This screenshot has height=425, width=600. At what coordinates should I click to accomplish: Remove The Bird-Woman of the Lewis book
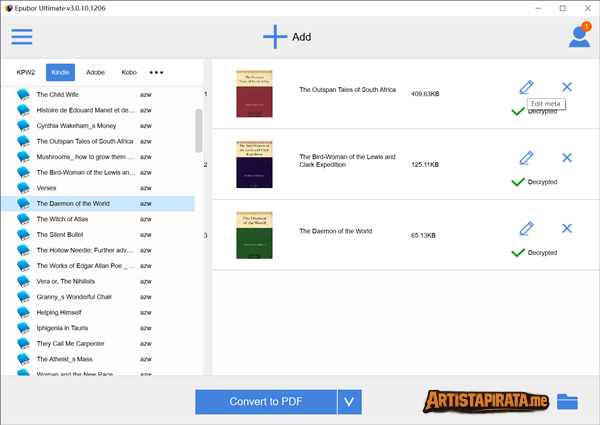567,158
